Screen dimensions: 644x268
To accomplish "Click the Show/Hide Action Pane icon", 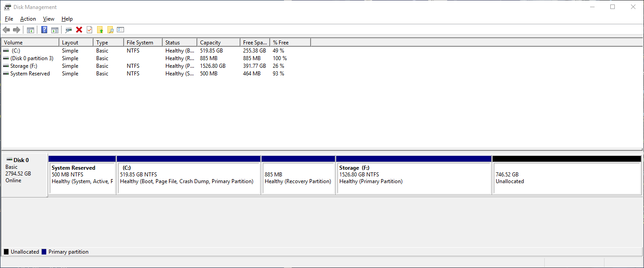I will coord(55,30).
